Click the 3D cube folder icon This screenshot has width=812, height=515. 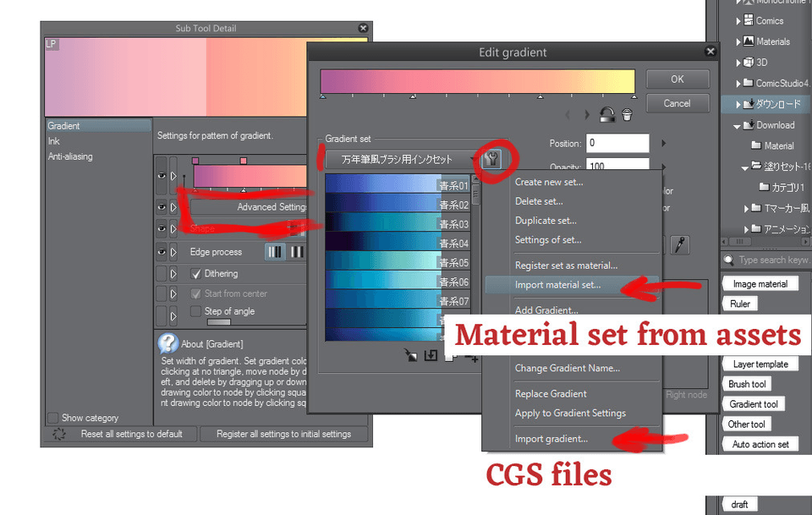point(749,62)
